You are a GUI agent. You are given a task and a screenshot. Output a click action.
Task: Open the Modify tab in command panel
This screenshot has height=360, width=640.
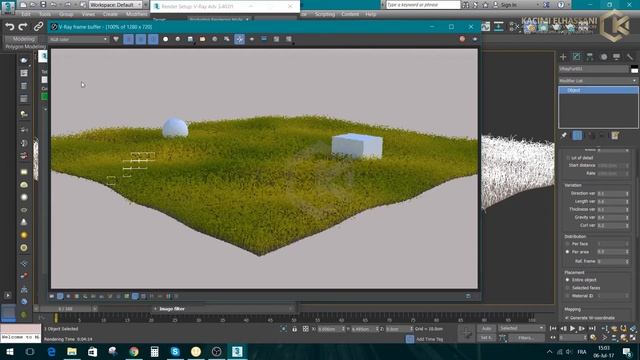pyautogui.click(x=576, y=57)
